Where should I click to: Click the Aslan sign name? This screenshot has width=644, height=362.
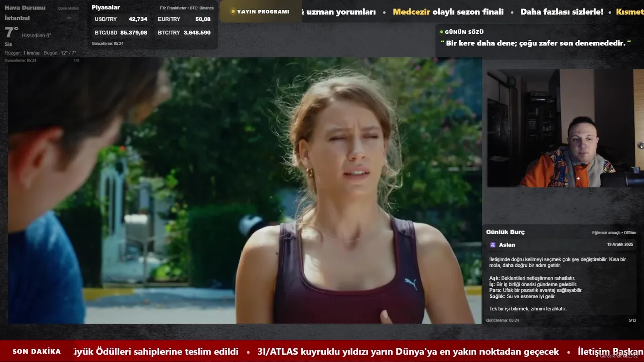(507, 245)
